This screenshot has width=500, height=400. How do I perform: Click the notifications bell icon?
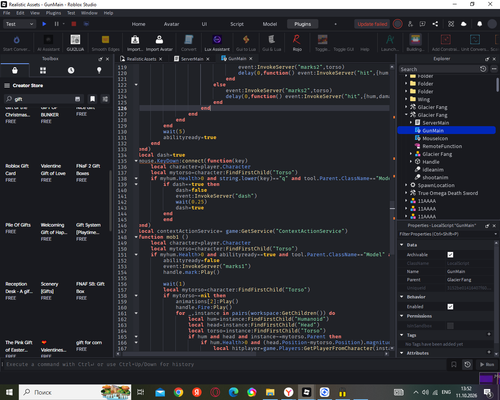tap(479, 24)
